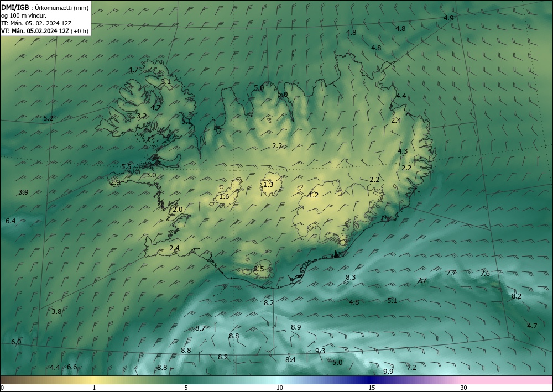This screenshot has width=553, height=392.
Task: Select the 1.6 value on the glacier
Action: (224, 197)
